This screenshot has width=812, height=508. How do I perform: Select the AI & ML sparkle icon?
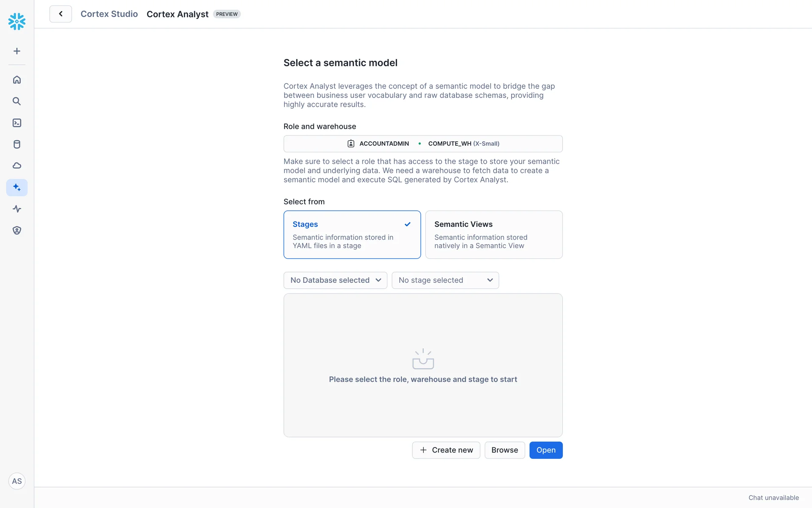pyautogui.click(x=17, y=187)
